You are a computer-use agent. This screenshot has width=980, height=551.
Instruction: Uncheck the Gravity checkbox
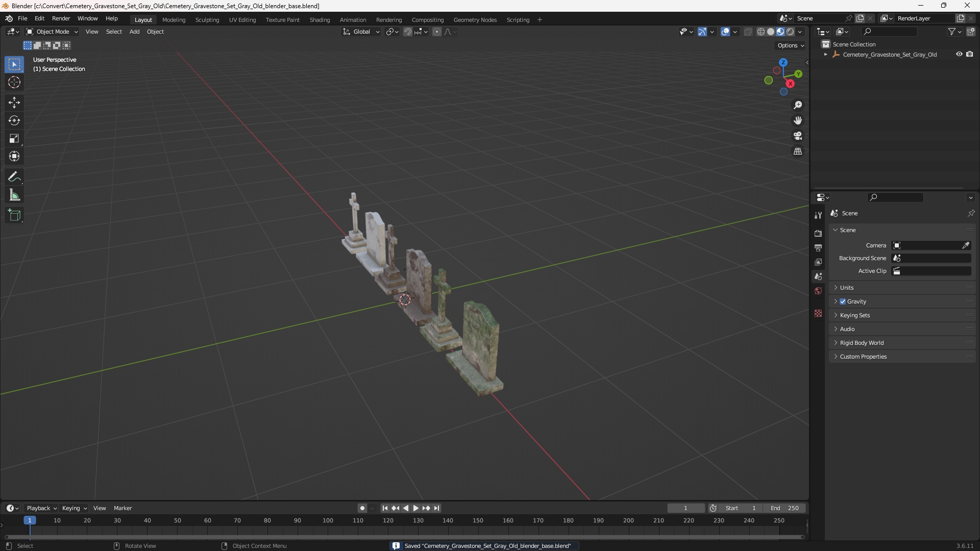point(843,302)
